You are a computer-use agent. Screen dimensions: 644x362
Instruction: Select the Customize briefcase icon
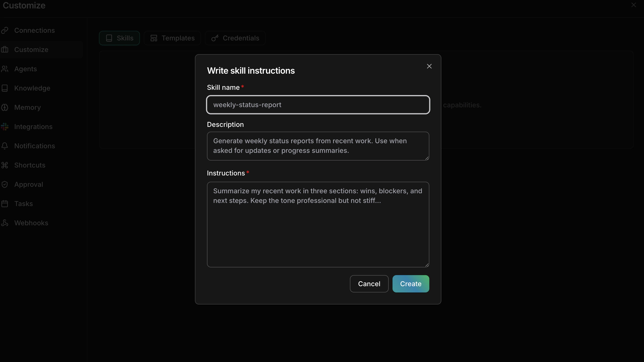tap(5, 50)
